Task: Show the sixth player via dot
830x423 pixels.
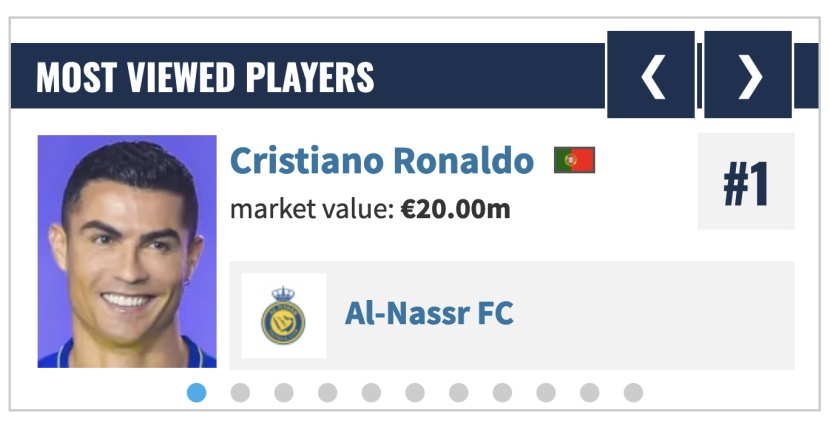Action: tap(415, 393)
